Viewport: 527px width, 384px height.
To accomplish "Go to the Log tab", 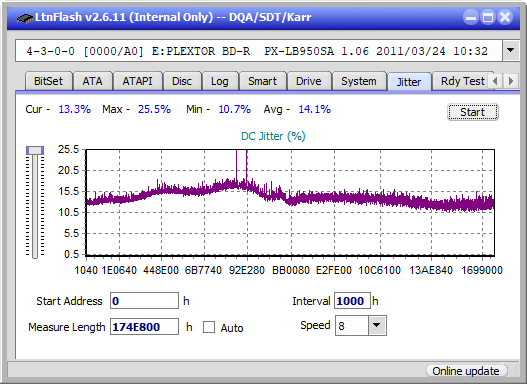I will click(220, 81).
